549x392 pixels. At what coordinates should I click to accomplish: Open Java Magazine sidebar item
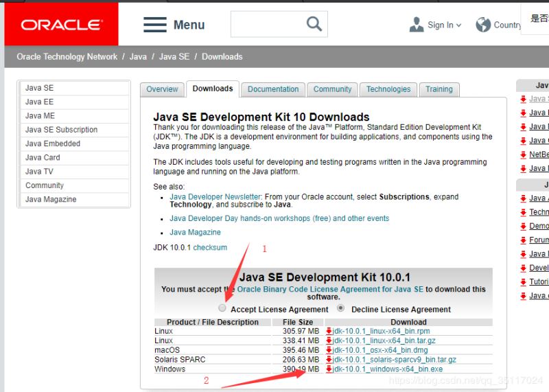coord(75,199)
